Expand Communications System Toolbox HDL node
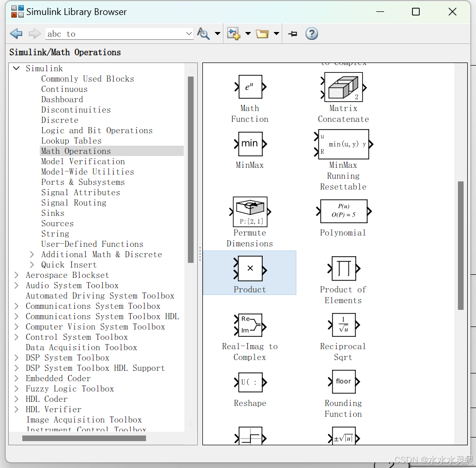 [17, 316]
